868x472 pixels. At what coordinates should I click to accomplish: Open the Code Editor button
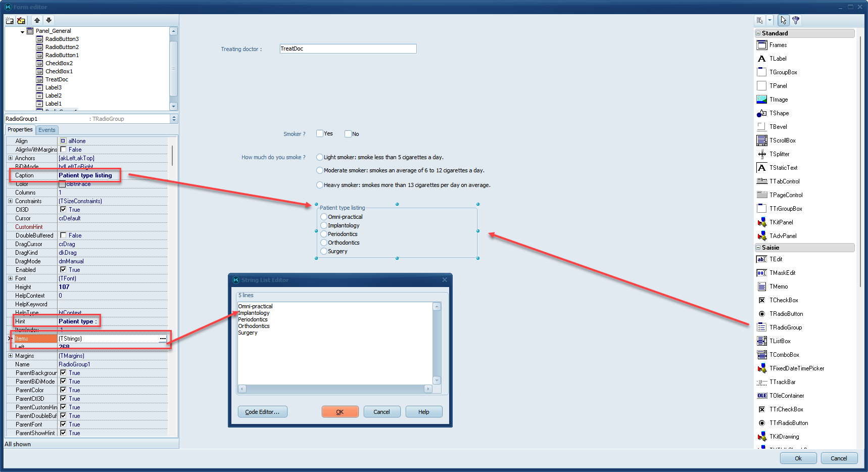[262, 412]
